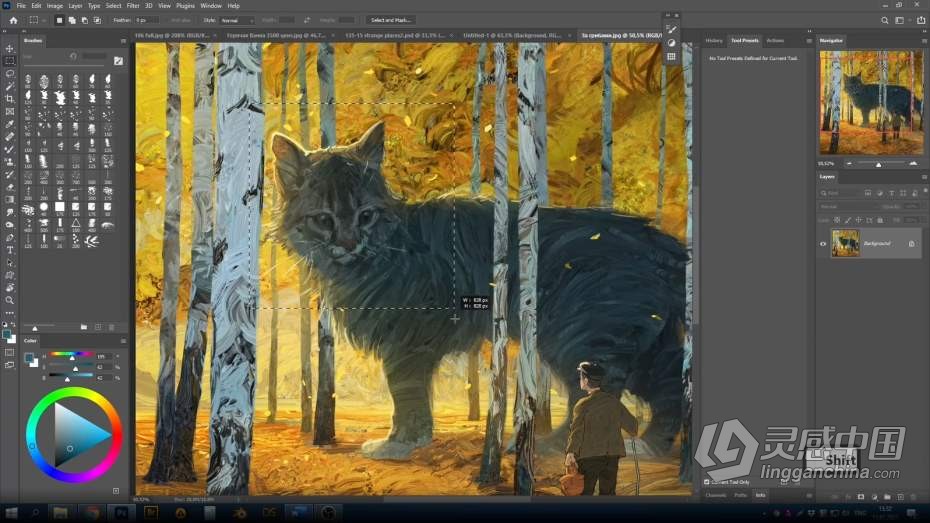Hide the Background layer with the eye icon

(x=823, y=244)
